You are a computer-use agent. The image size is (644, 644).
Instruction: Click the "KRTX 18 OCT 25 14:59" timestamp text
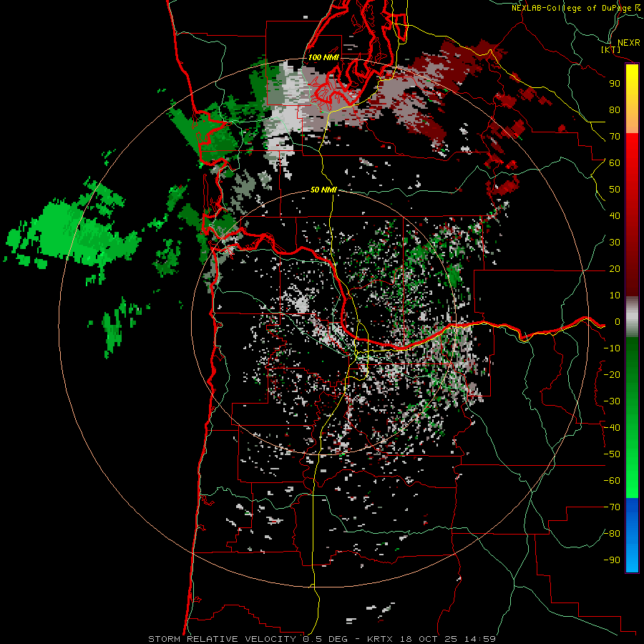[431, 639]
